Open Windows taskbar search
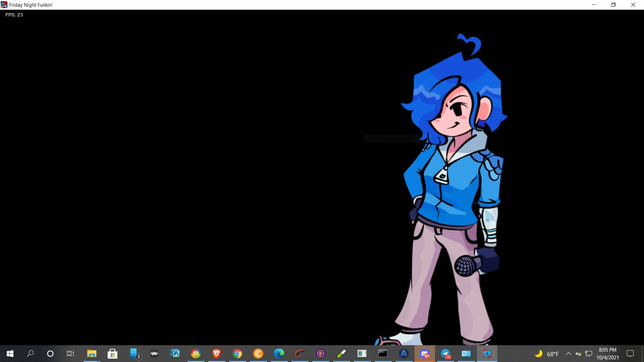644x362 pixels. (30, 354)
